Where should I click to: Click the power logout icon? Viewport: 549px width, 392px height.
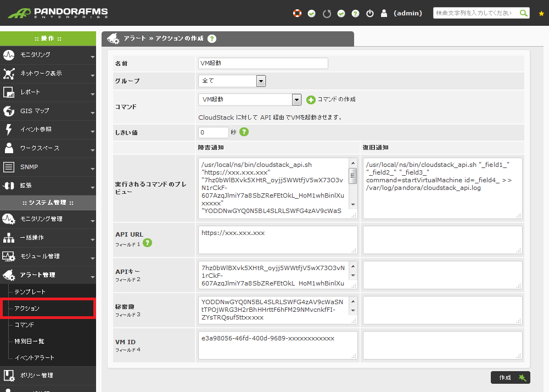[369, 13]
